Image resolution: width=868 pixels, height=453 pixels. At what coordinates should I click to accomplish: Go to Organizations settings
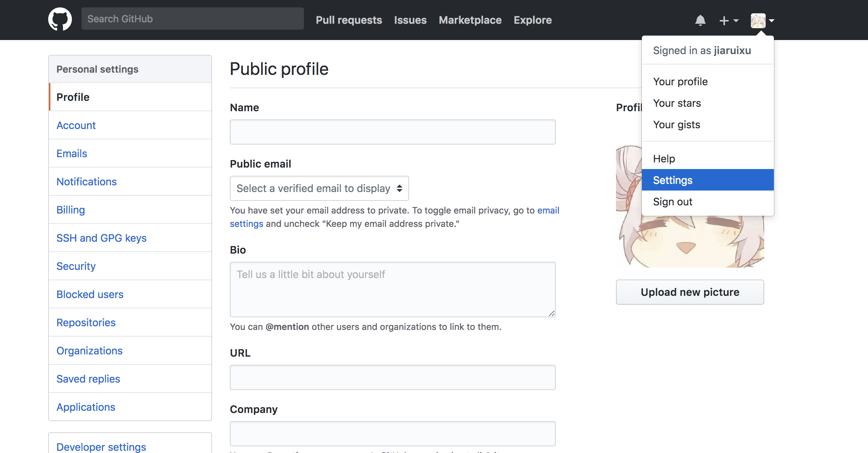point(130,351)
